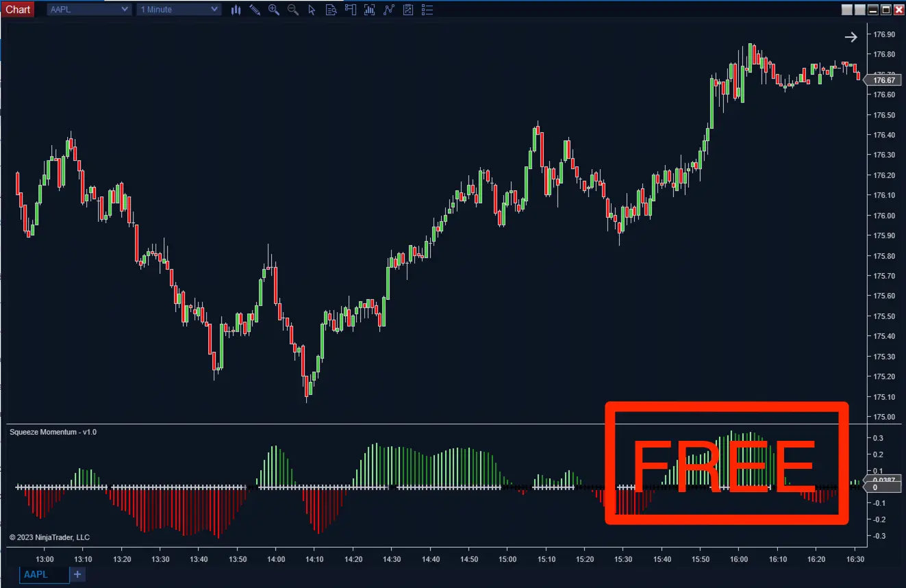Click the zoom out magnifier
The width and height of the screenshot is (906, 588).
coord(293,10)
